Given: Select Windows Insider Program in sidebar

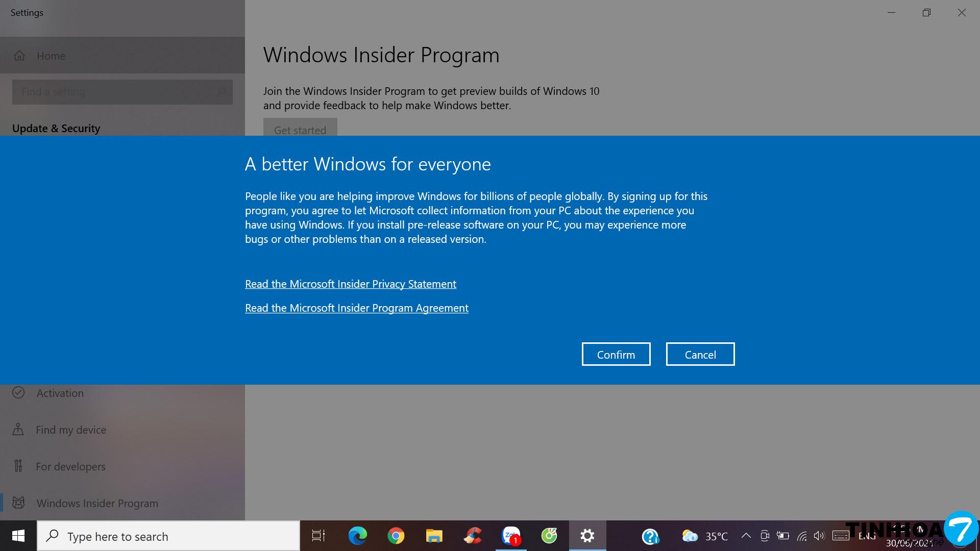Looking at the screenshot, I should click(x=97, y=503).
